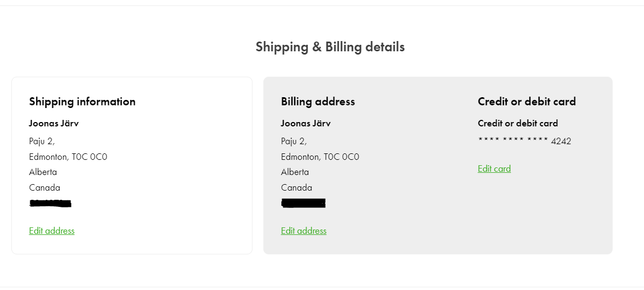Click Edit address under Shipping information

(x=52, y=231)
